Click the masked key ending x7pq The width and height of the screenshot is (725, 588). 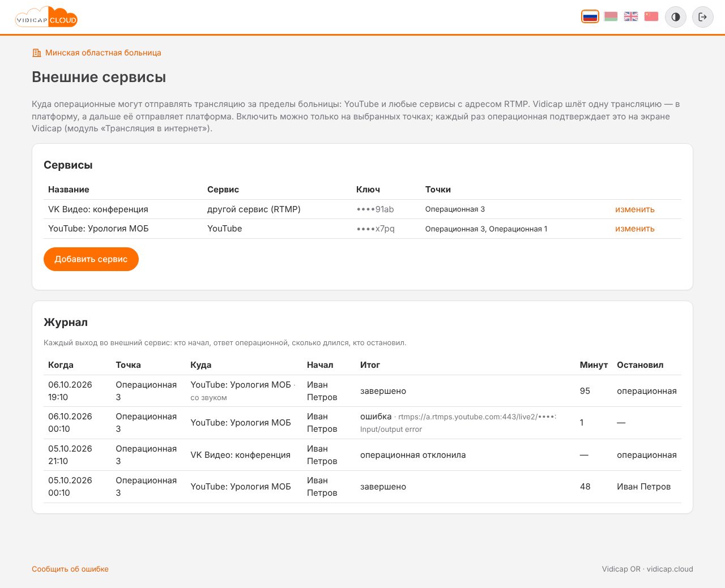tap(376, 229)
